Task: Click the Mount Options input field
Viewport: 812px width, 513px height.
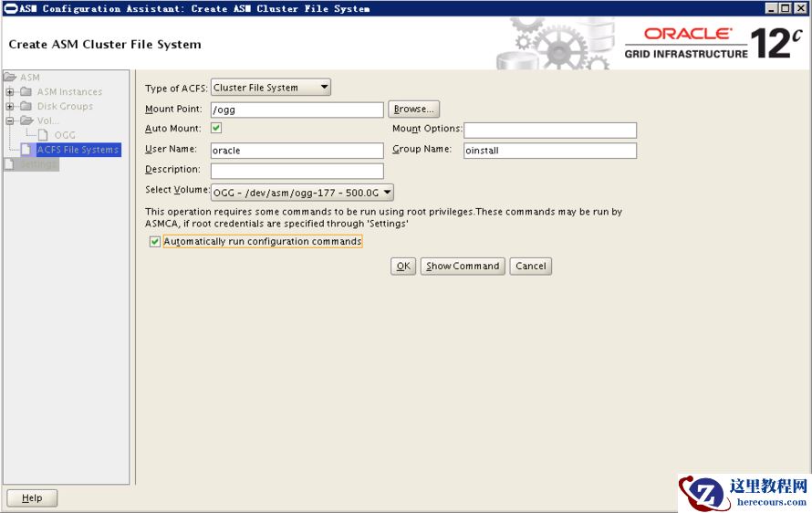Action: pyautogui.click(x=550, y=130)
